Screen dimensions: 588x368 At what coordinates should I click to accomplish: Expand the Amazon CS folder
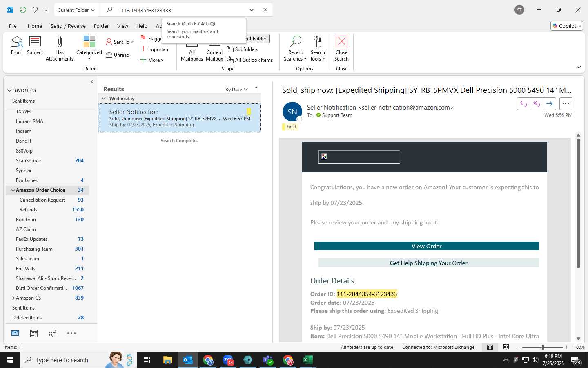(13, 298)
